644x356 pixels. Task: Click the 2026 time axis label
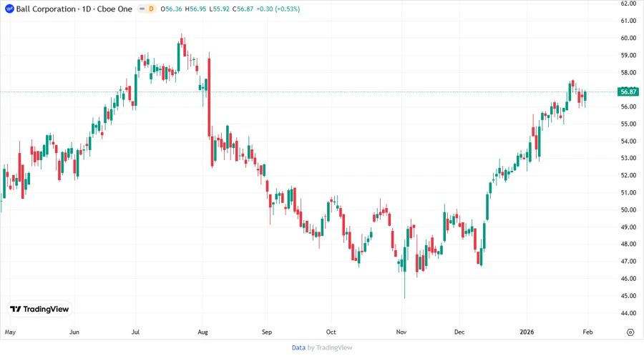click(x=527, y=332)
